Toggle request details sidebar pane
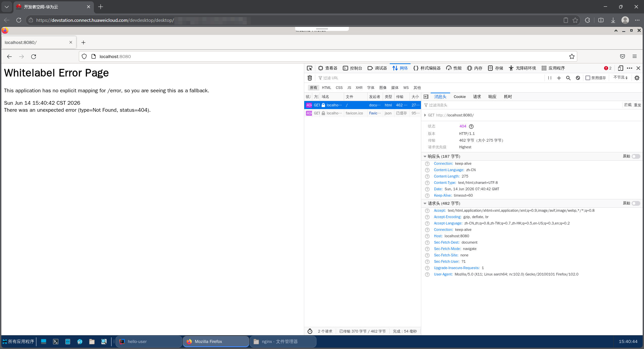644x349 pixels. click(426, 97)
